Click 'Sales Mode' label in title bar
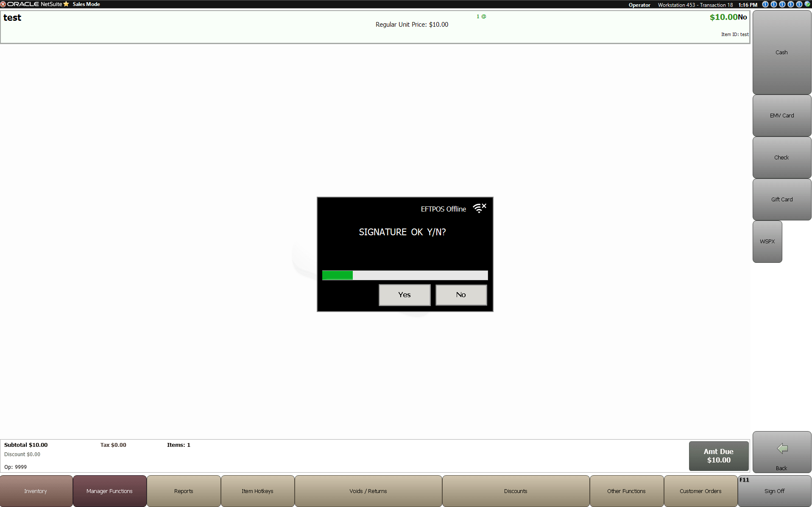Viewport: 812px width, 507px height. pyautogui.click(x=86, y=4)
